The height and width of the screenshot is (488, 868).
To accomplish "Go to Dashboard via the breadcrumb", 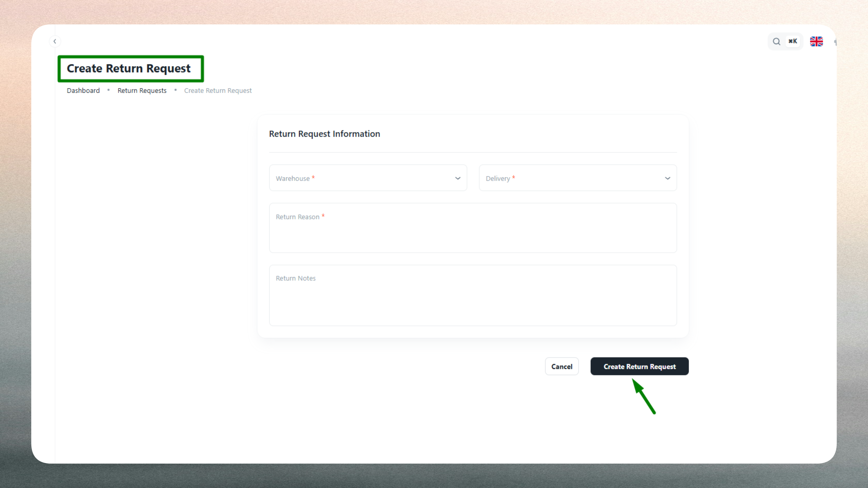I will (x=83, y=90).
